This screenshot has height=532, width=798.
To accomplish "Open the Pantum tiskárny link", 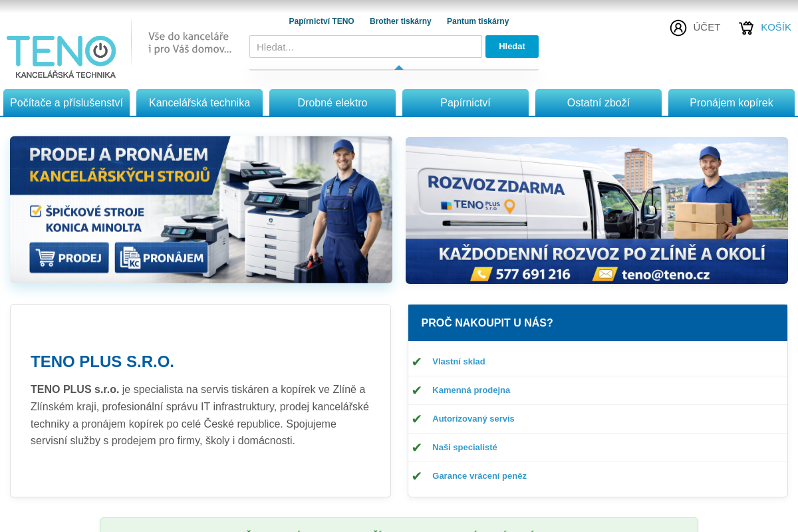I will (477, 21).
